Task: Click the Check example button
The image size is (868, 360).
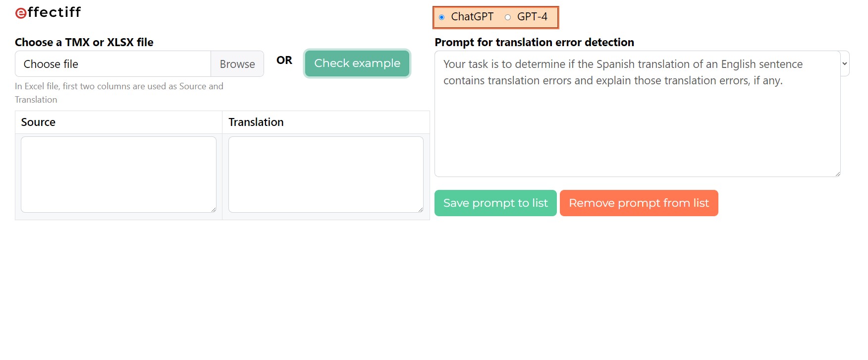Action: point(357,63)
